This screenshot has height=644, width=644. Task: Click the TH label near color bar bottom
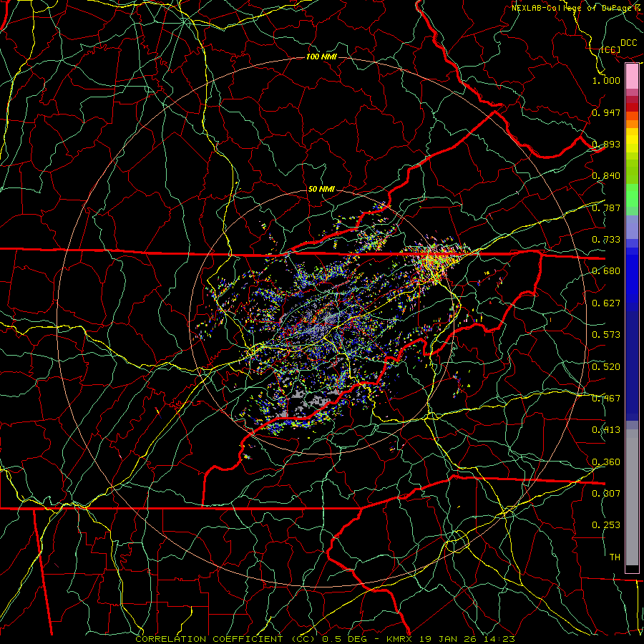point(615,557)
